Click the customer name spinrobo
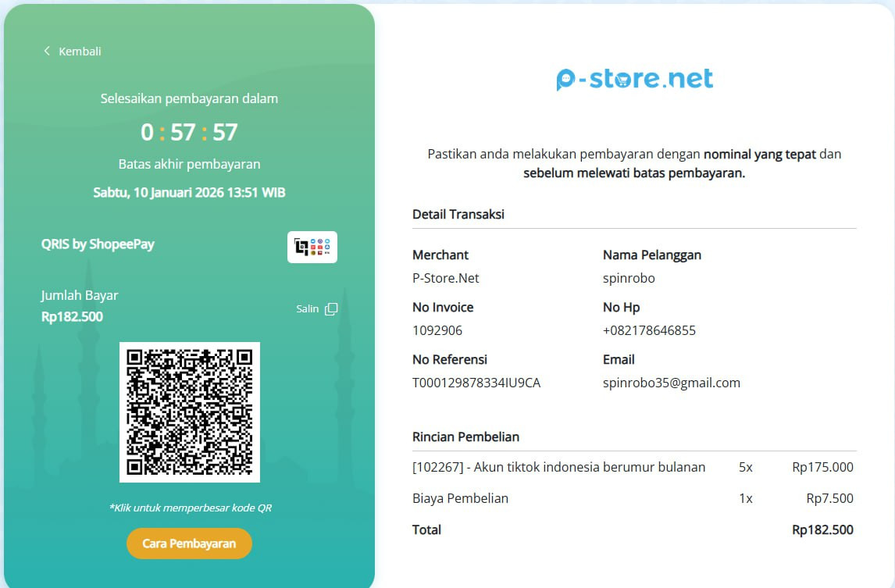895x588 pixels. (x=629, y=279)
